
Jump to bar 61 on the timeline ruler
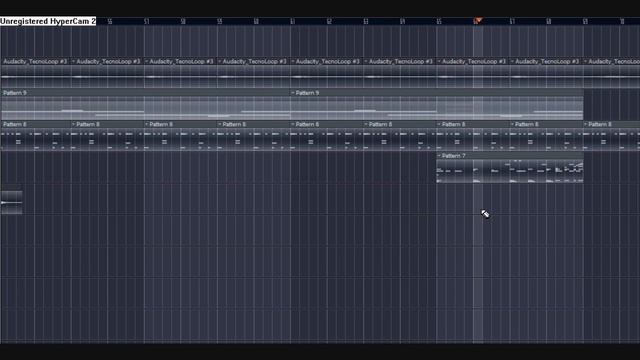click(293, 21)
